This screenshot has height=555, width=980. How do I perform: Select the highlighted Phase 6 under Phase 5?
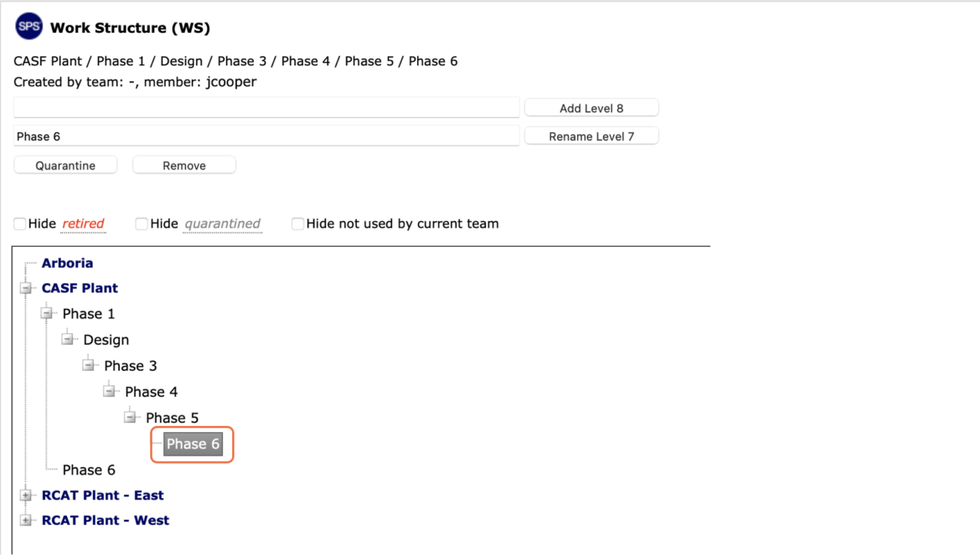click(193, 444)
